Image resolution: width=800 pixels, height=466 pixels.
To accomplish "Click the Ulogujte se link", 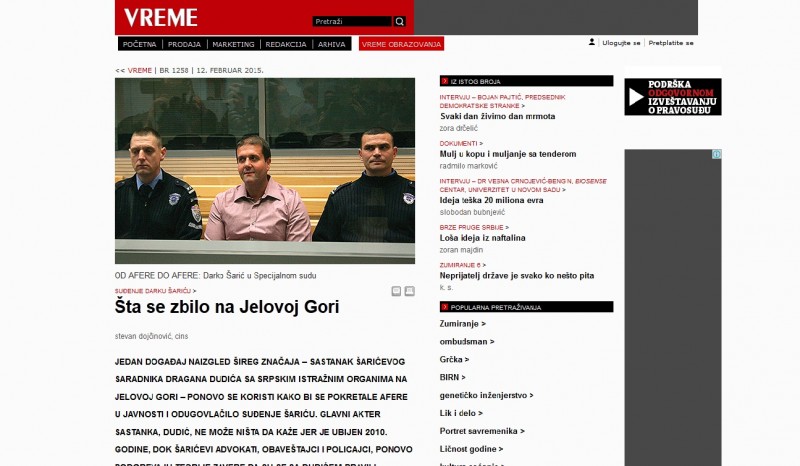I will coord(621,43).
